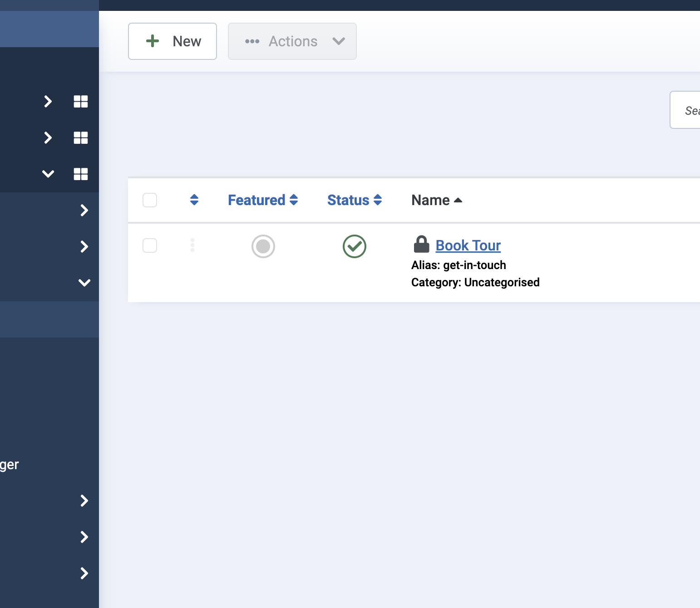Sort the table by Featured column
700x608 pixels.
[x=262, y=200]
